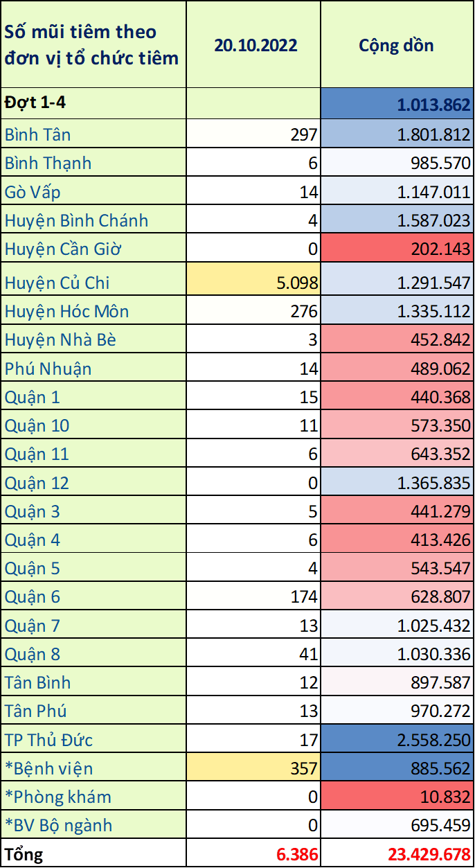Click the 'Số mũi tiêm theo' header cell

80,32
